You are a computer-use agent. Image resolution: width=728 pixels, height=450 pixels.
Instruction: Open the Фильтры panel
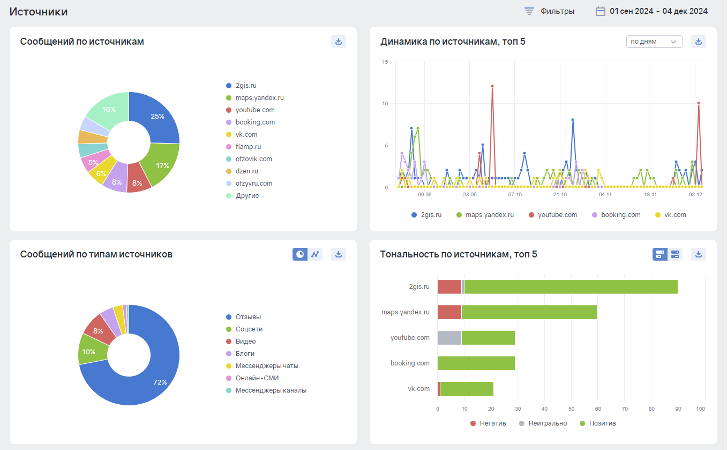tap(556, 12)
